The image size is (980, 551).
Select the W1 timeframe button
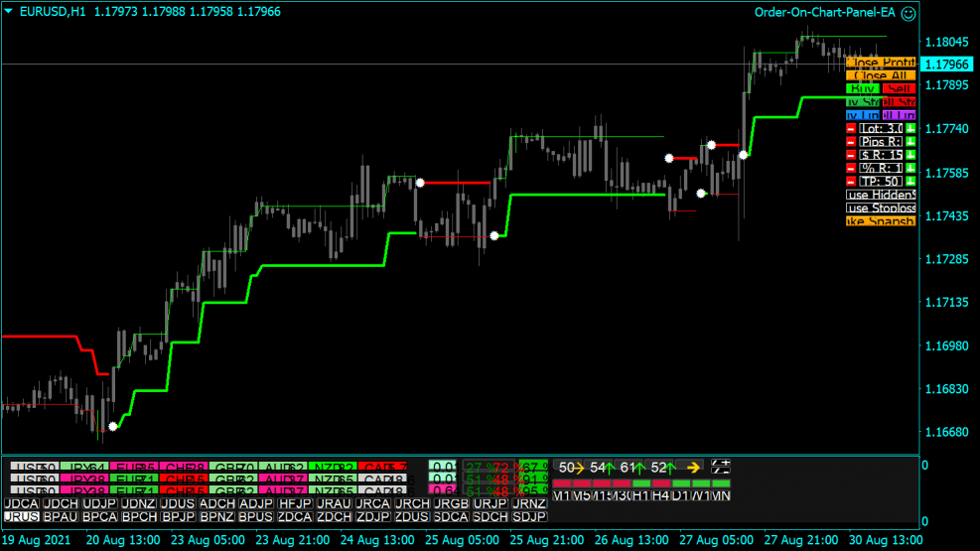point(701,495)
